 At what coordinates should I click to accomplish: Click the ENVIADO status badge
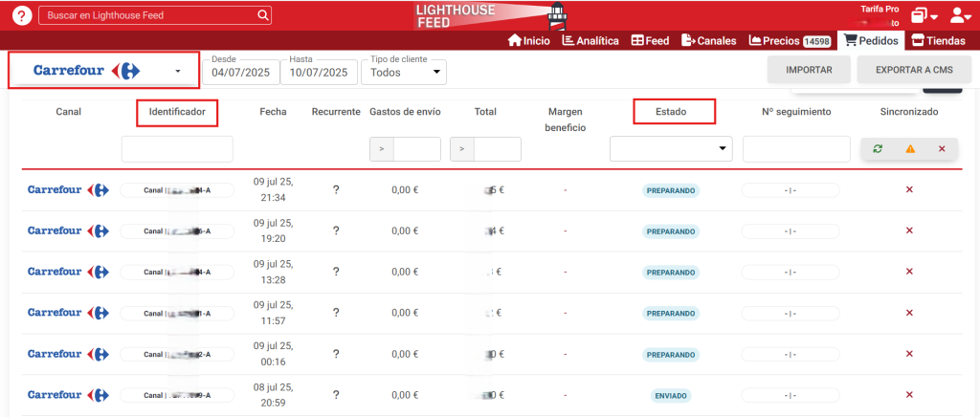tap(671, 396)
